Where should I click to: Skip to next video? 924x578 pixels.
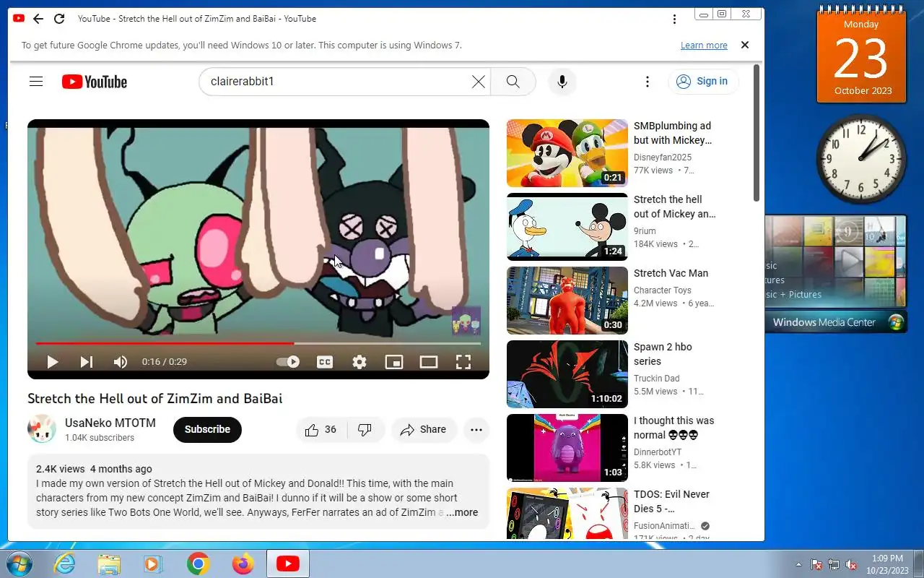[x=87, y=362]
